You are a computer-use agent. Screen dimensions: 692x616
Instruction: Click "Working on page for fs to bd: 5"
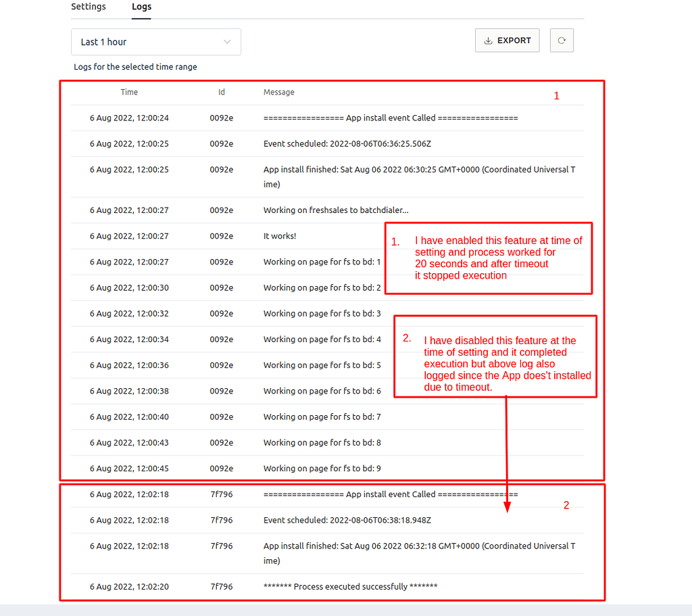pyautogui.click(x=322, y=365)
